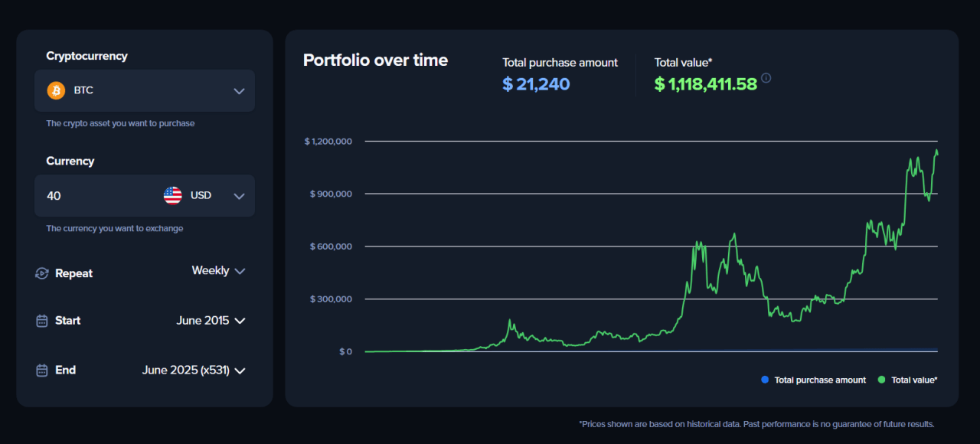Click the End calendar icon
Viewport: 980px width, 444px height.
pos(42,371)
